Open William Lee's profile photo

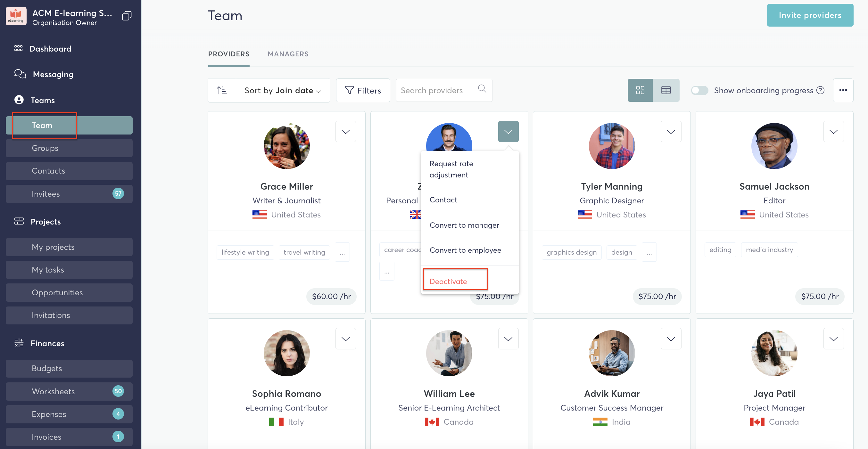coord(449,353)
